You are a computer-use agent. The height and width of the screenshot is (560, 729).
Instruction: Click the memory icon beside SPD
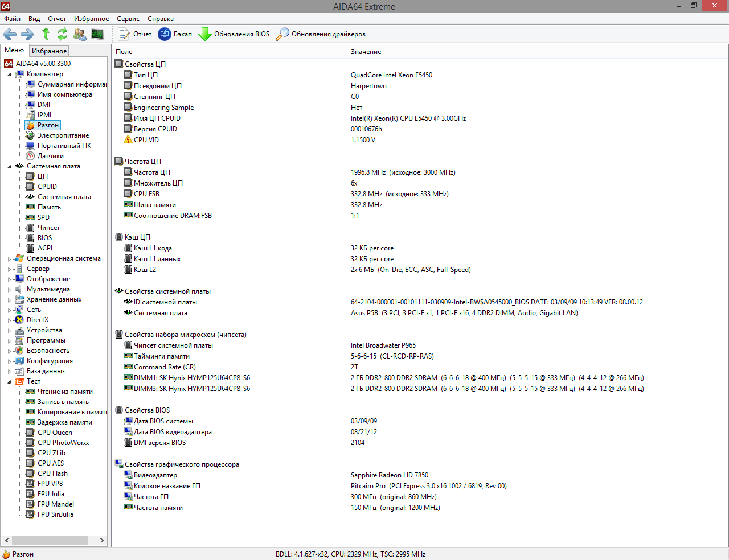(31, 217)
